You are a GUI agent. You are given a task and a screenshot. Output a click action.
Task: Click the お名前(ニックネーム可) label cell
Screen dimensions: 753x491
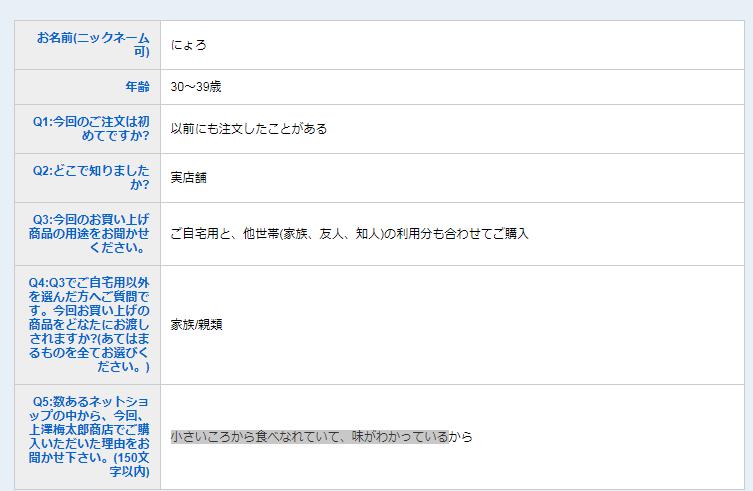click(92, 45)
